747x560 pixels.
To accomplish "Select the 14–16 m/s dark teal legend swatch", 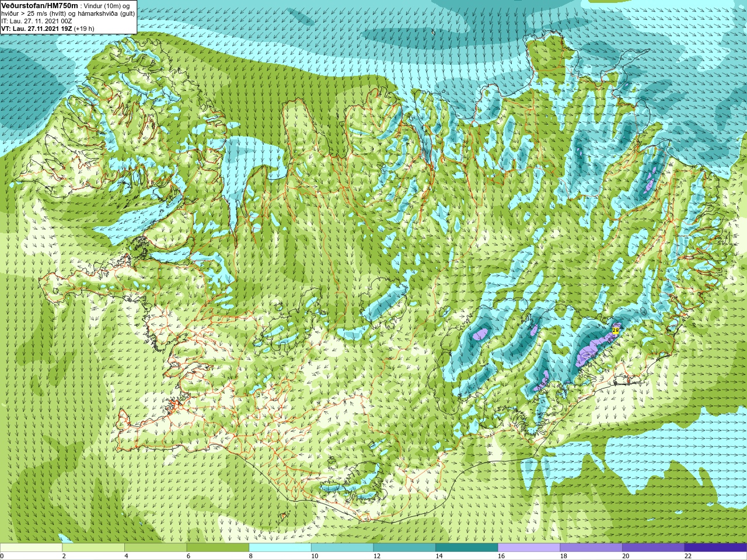I will click(467, 548).
